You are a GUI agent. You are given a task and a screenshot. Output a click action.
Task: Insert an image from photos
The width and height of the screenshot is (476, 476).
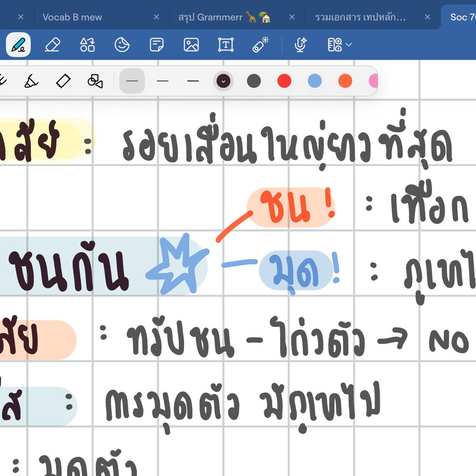[191, 44]
